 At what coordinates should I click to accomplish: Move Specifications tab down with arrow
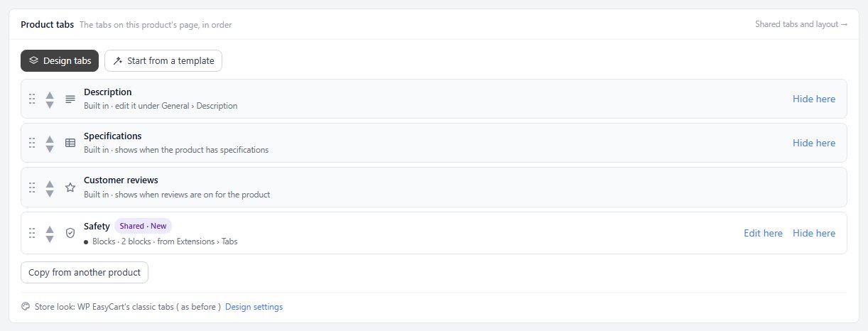(x=50, y=148)
